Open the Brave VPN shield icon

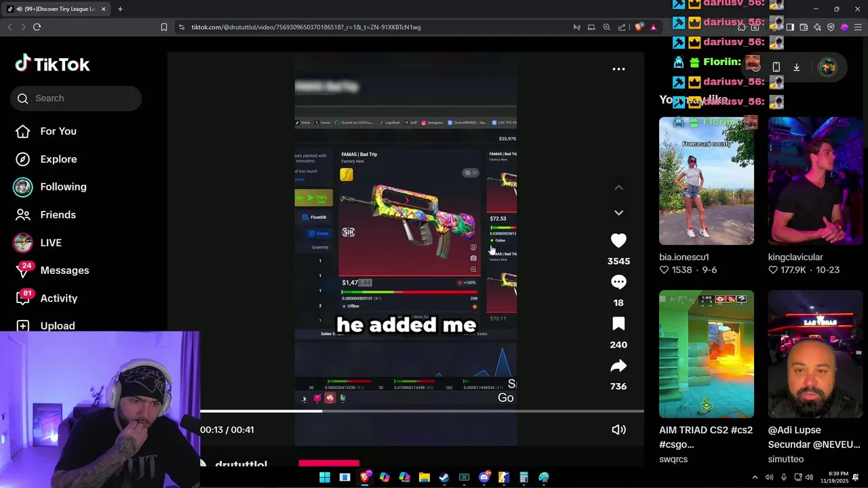[831, 27]
